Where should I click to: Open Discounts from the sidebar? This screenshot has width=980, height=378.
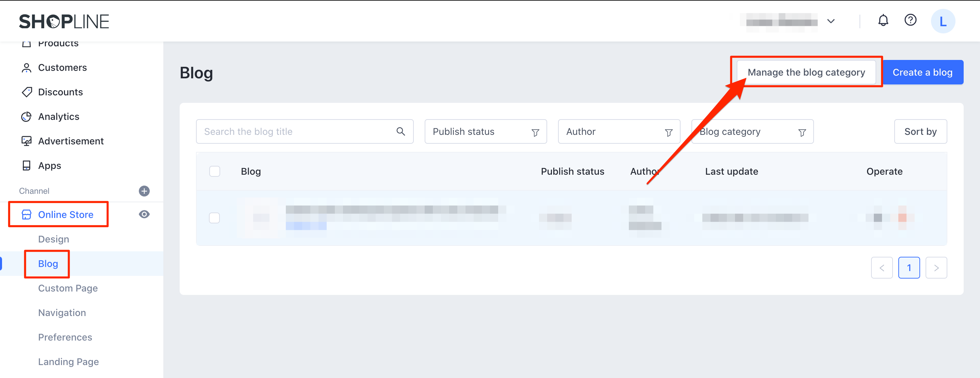(x=60, y=92)
